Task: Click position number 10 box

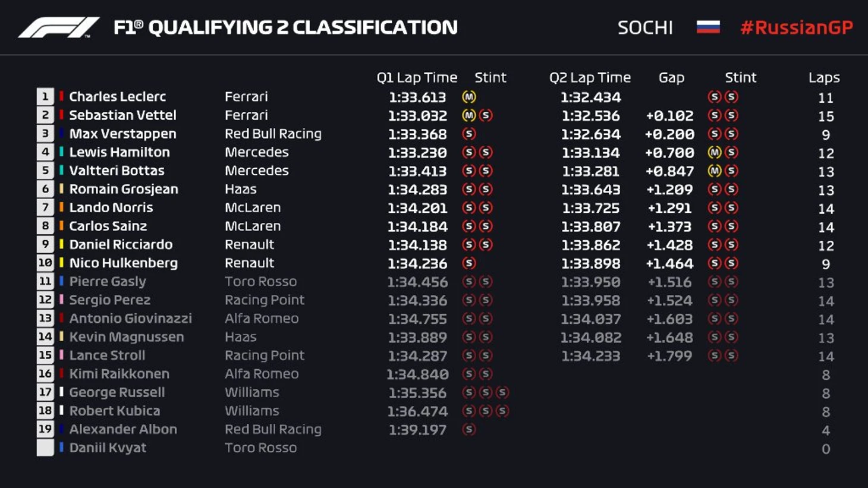Action: coord(45,263)
